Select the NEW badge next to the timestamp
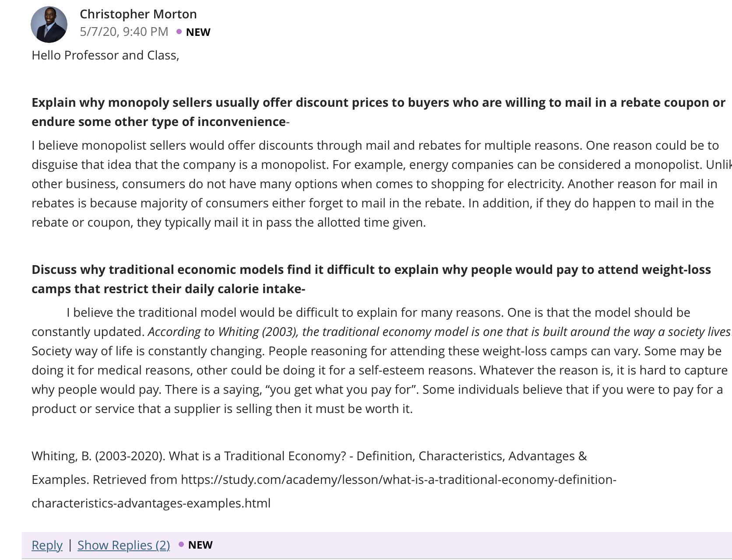732x560 pixels. (198, 32)
